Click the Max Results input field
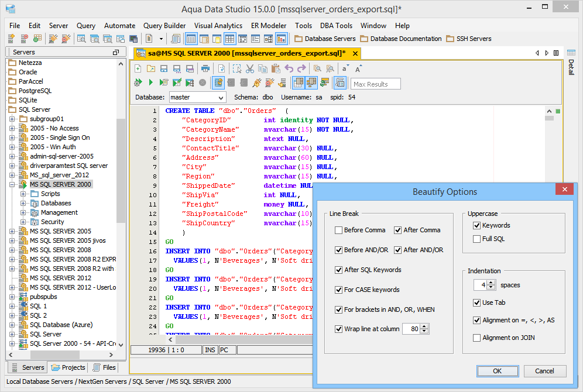Screen dimensions: 583x392 tap(375, 84)
